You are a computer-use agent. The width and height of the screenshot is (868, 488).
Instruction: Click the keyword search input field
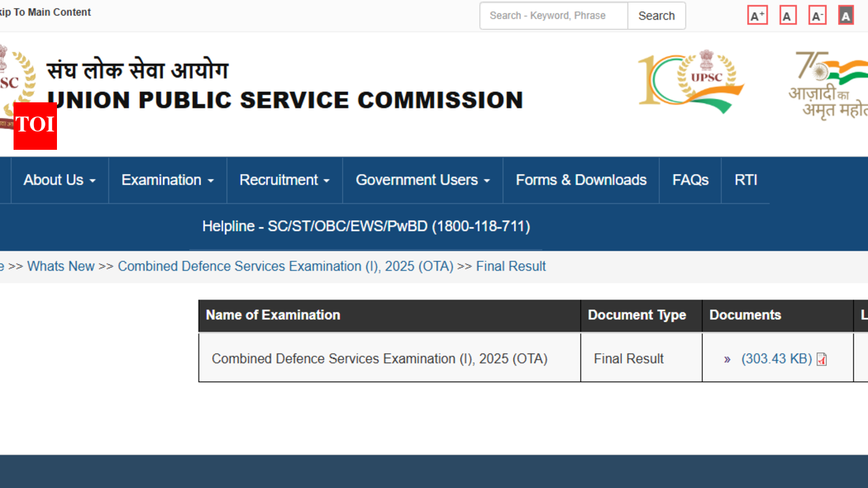553,16
